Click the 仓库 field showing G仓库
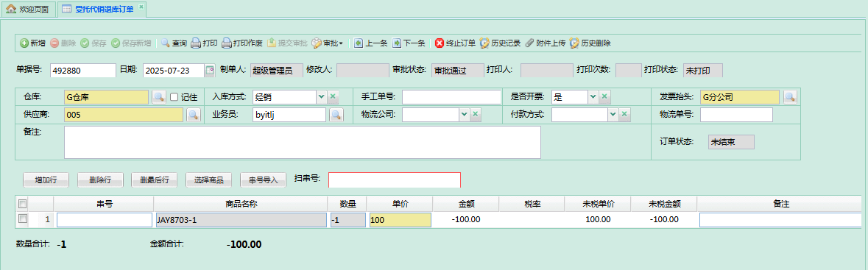Image resolution: width=868 pixels, height=270 pixels. coord(106,97)
